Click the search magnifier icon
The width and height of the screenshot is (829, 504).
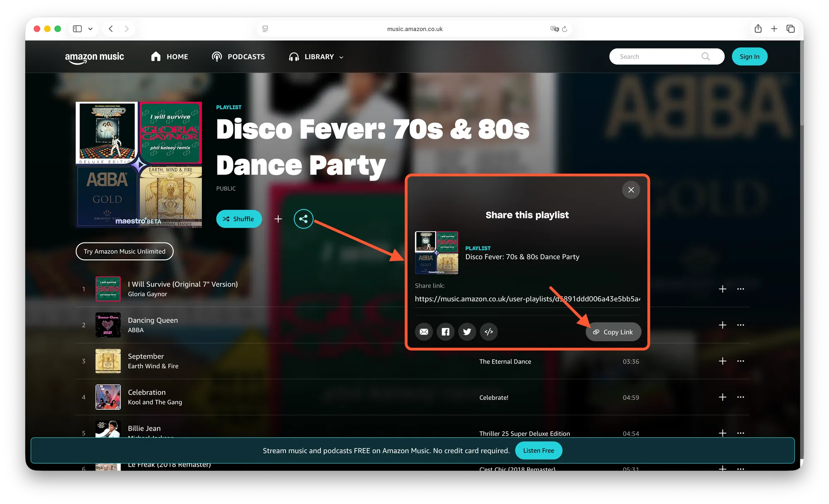coord(705,56)
